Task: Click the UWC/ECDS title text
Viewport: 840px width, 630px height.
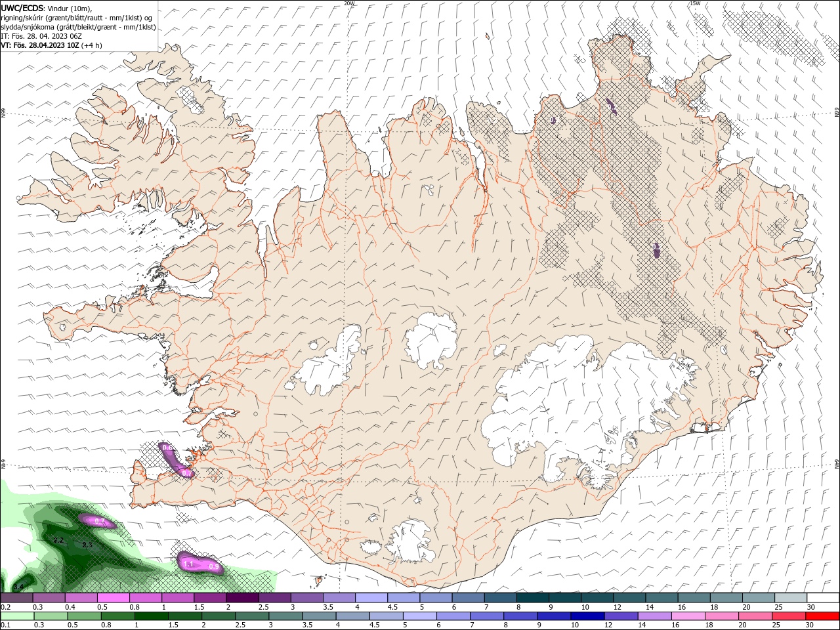Action: 22,8
